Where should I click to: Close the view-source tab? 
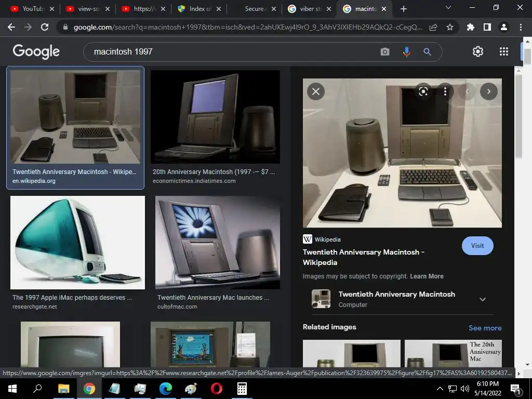tap(108, 9)
